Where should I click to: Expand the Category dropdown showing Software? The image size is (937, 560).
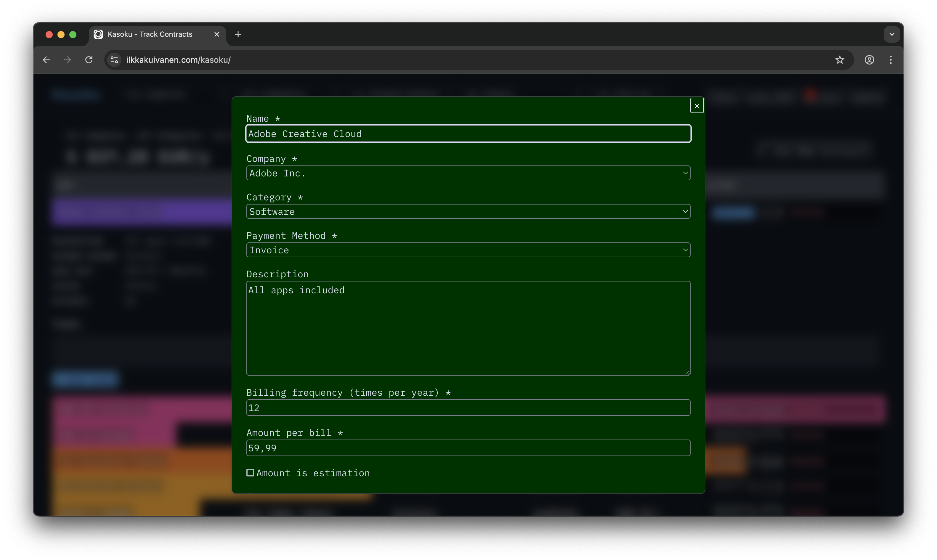[x=468, y=212]
